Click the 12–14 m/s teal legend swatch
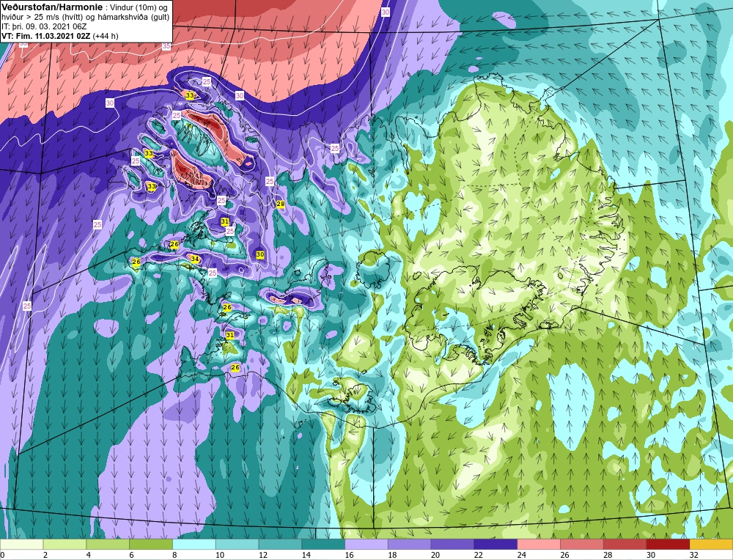This screenshot has width=733, height=560. click(x=280, y=544)
